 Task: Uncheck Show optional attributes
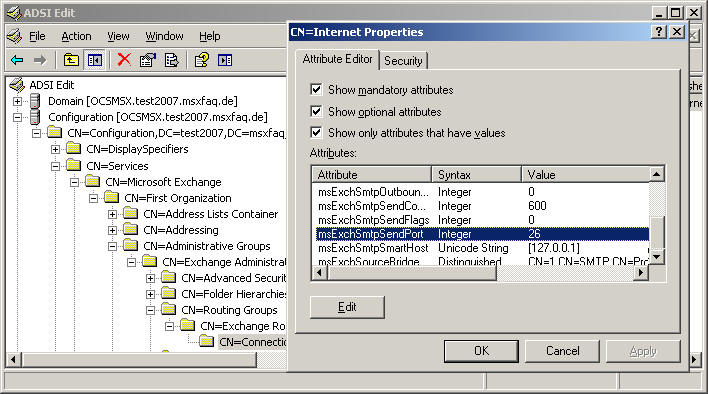click(x=317, y=111)
